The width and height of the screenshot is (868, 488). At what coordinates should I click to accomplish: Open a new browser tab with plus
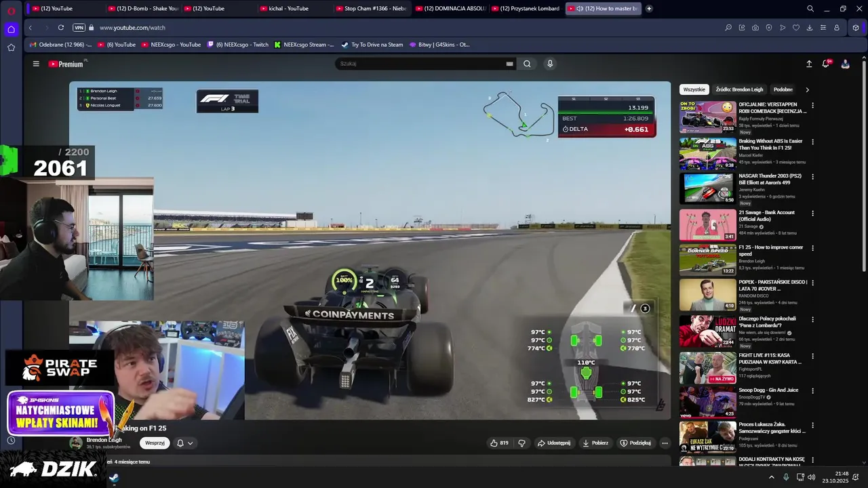coord(649,9)
